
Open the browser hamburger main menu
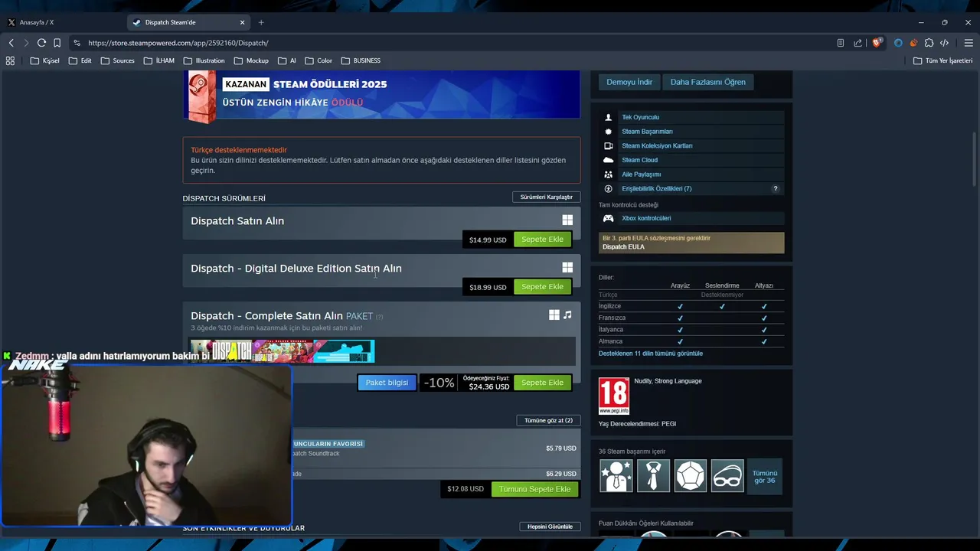click(969, 43)
